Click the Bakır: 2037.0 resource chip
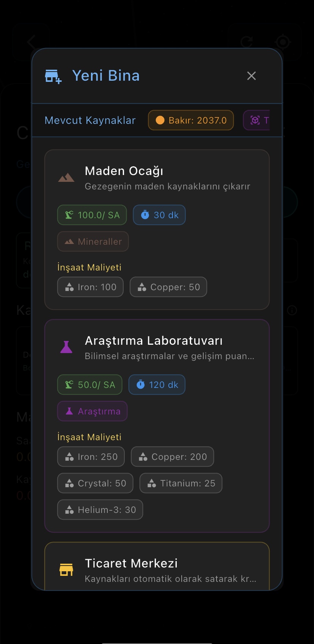 pyautogui.click(x=191, y=120)
